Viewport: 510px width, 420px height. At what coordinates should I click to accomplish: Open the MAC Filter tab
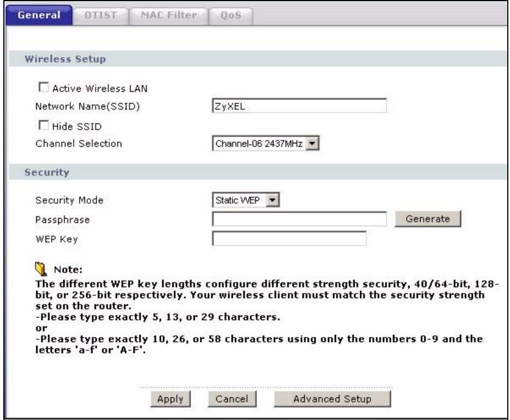coord(169,15)
